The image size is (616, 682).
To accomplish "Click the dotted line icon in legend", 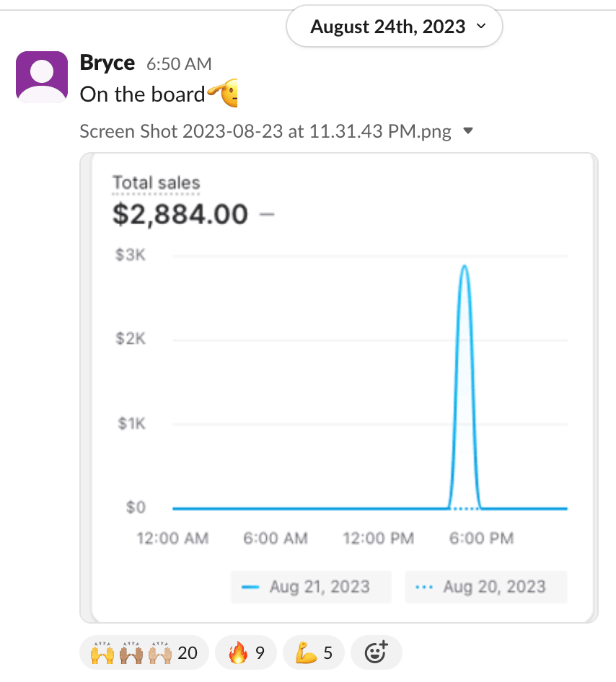I will tap(425, 587).
